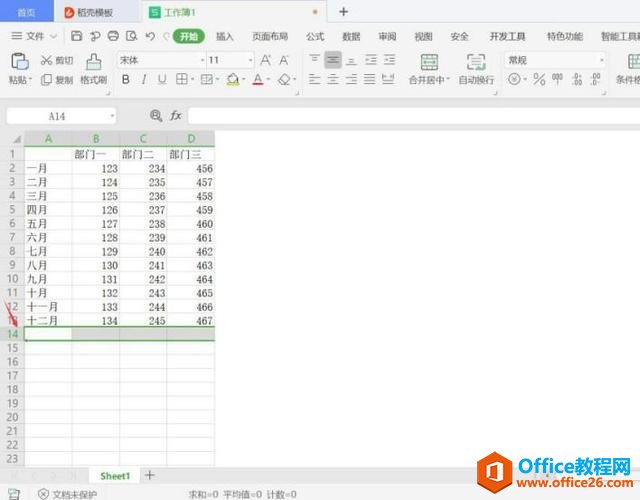Screen dimensions: 640x500
Task: Click the Paste clipboard icon
Action: pos(19,62)
